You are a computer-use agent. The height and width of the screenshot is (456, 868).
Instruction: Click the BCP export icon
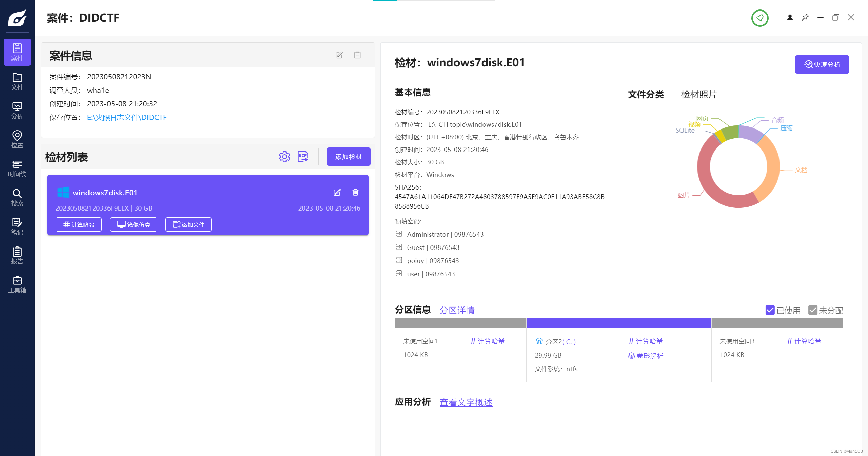pos(303,157)
